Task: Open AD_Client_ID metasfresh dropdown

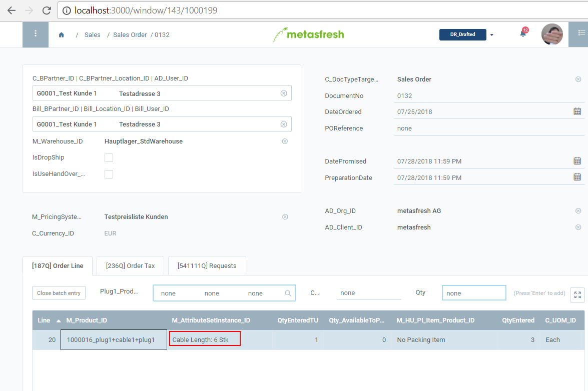Action: click(414, 227)
